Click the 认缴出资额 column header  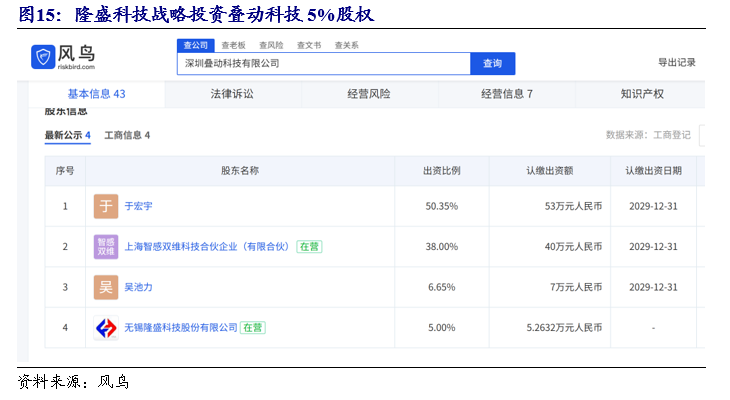(x=549, y=171)
